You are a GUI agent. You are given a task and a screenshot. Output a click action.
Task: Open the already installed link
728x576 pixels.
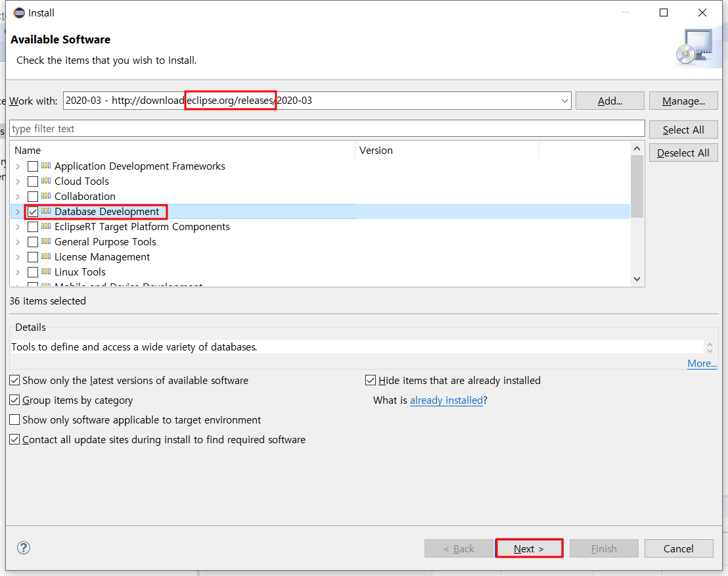[x=447, y=400]
